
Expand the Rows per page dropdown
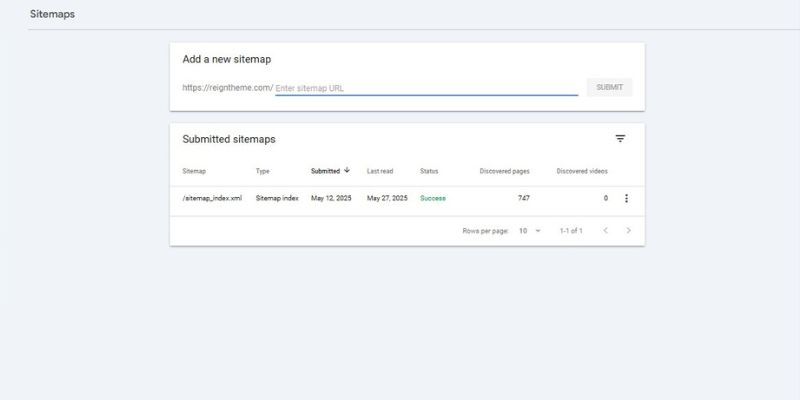(529, 231)
